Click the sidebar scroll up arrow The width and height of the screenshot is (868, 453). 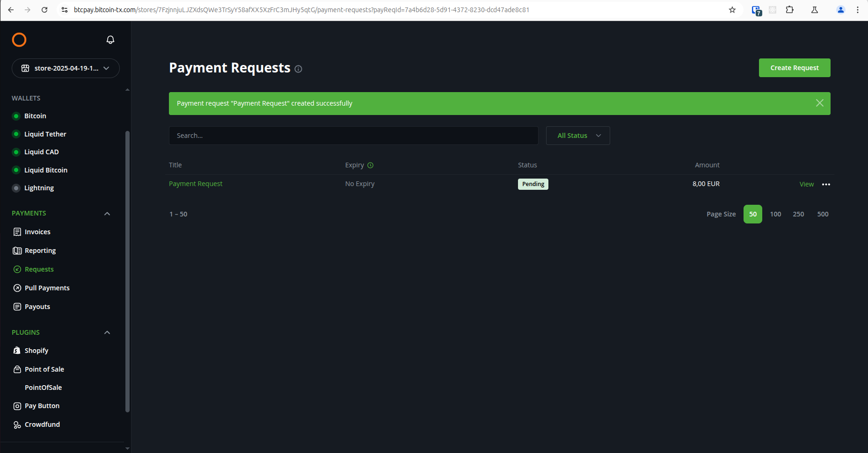[x=127, y=90]
